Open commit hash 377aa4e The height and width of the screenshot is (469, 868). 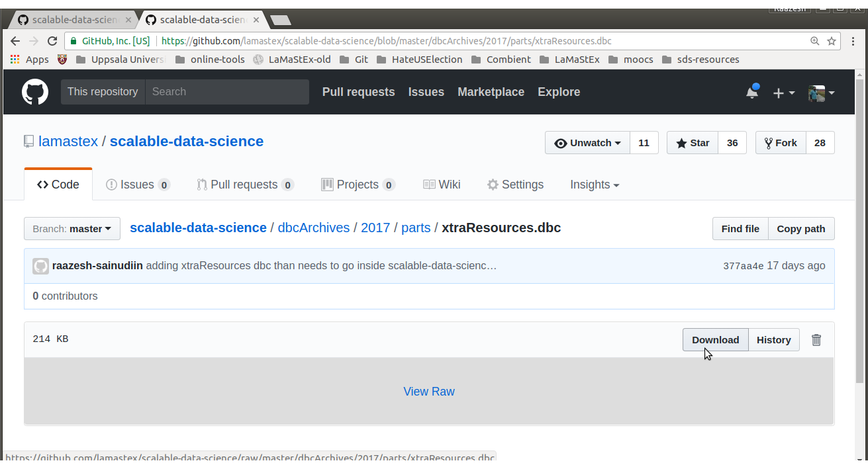(x=744, y=266)
